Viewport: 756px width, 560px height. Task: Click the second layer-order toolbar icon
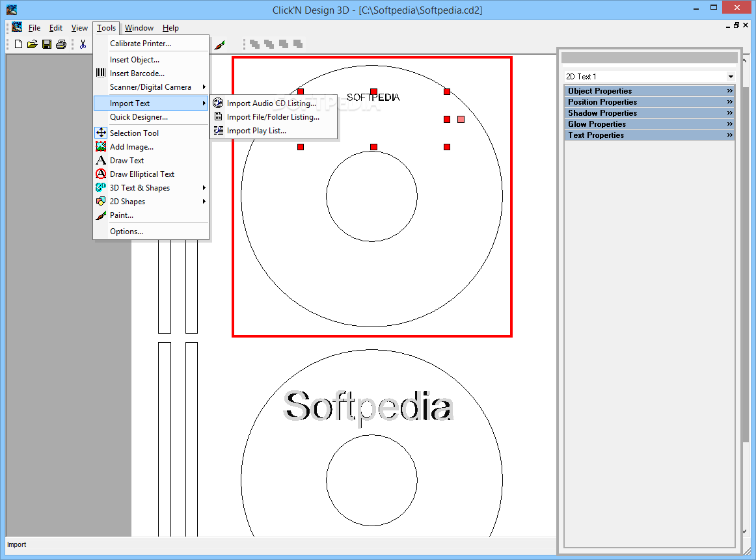pos(269,44)
